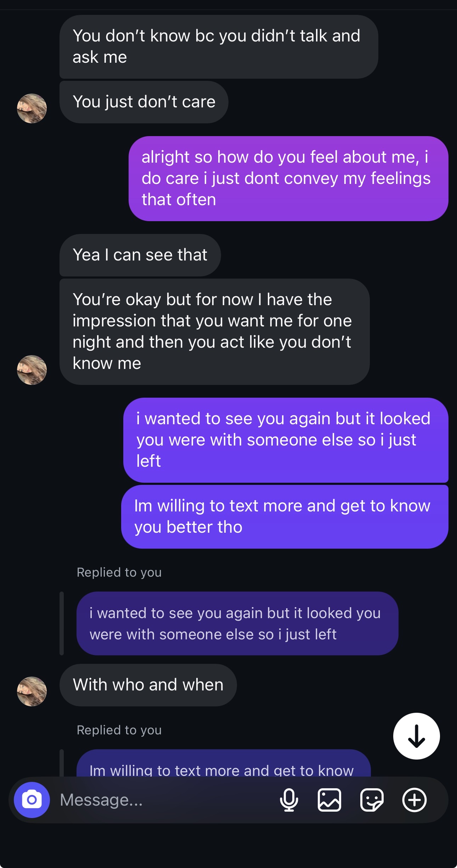This screenshot has height=868, width=457.
Task: Select the 'With who and when' message
Action: click(148, 685)
